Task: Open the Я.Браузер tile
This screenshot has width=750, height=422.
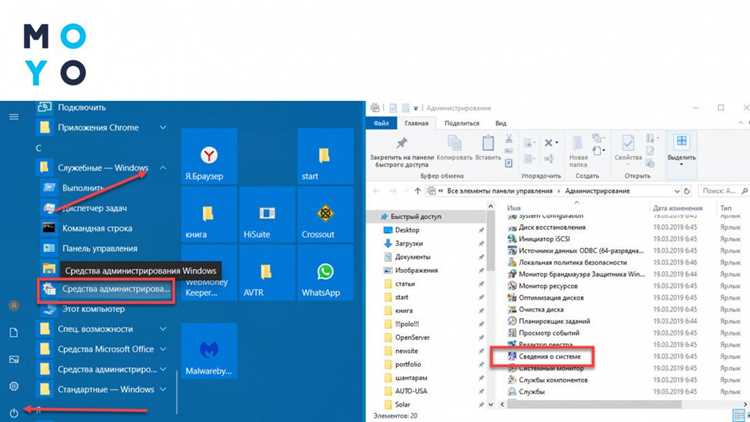Action: [209, 156]
